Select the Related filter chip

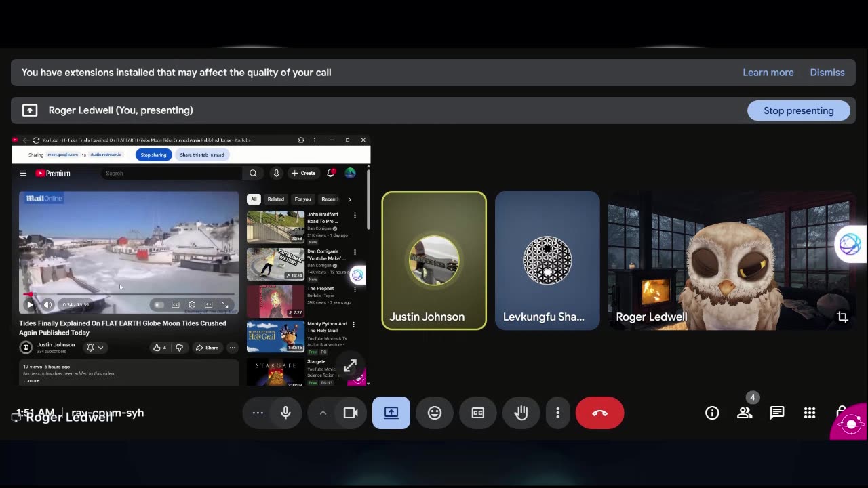tap(275, 199)
